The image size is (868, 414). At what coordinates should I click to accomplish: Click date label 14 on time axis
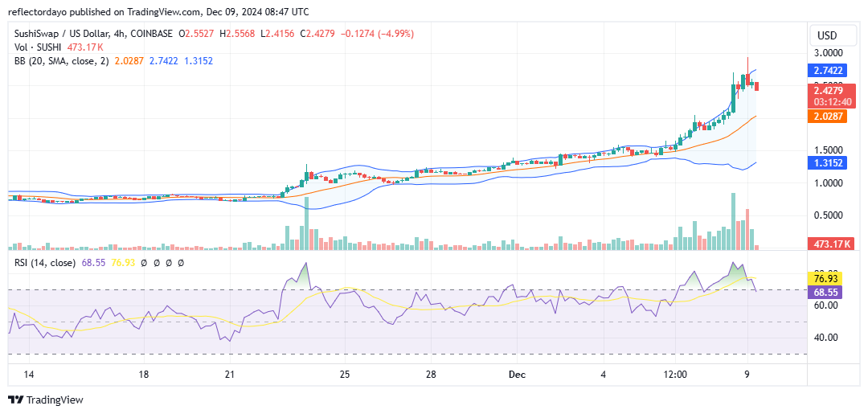pyautogui.click(x=29, y=375)
